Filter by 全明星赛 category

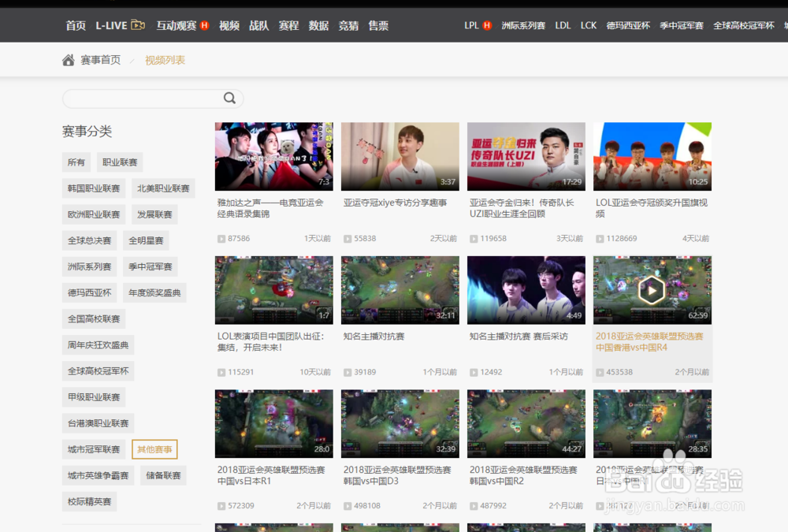146,240
